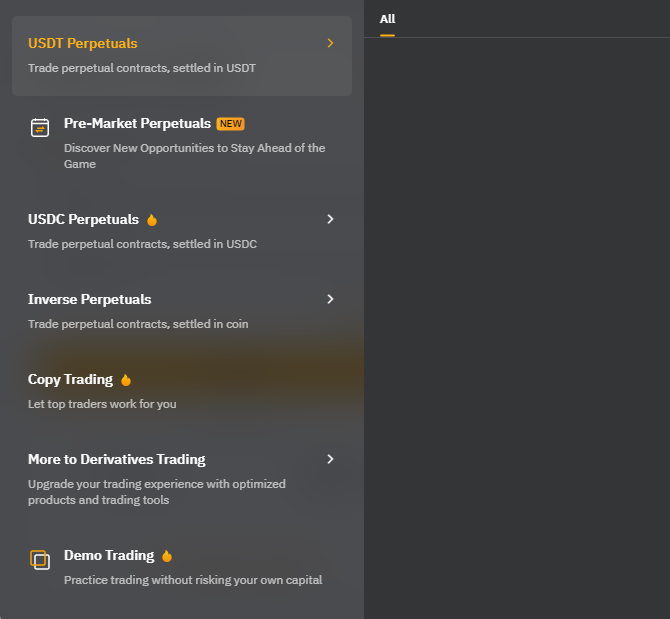
Task: Click 'Let top traders work for you' text
Action: [x=102, y=404]
